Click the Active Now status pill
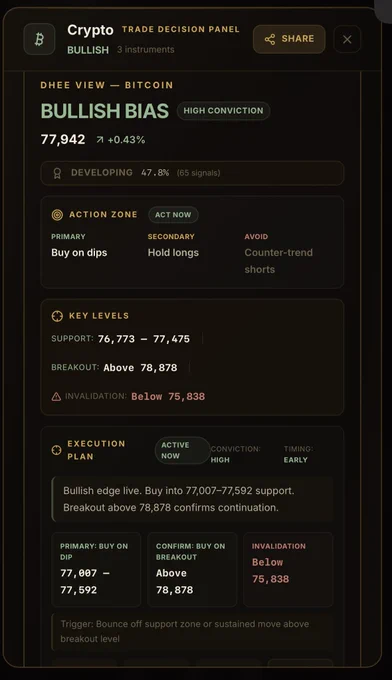Screen dimensions: 392x680 pyautogui.click(x=182, y=451)
